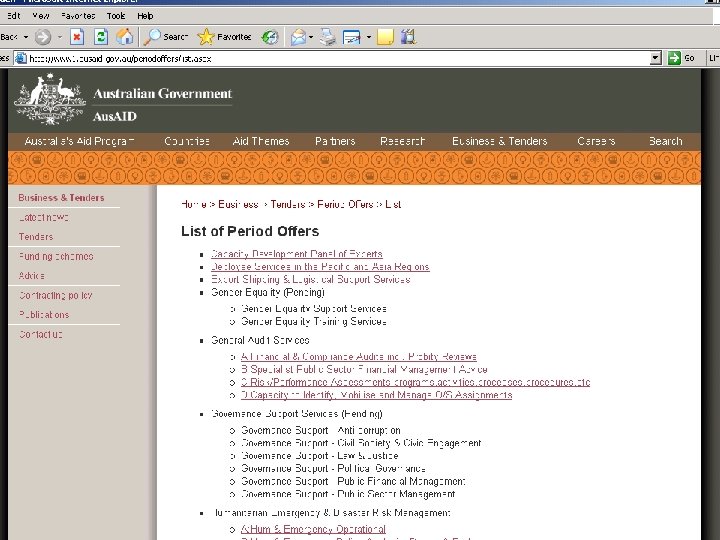Expand the Forward button history dropdown
Image resolution: width=720 pixels, height=540 pixels.
(60, 37)
